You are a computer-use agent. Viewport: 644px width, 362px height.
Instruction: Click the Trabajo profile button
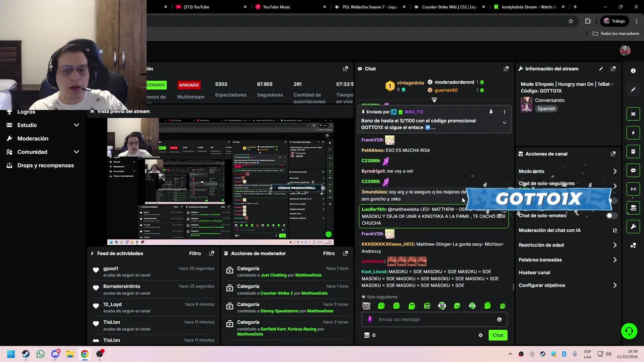(614, 21)
